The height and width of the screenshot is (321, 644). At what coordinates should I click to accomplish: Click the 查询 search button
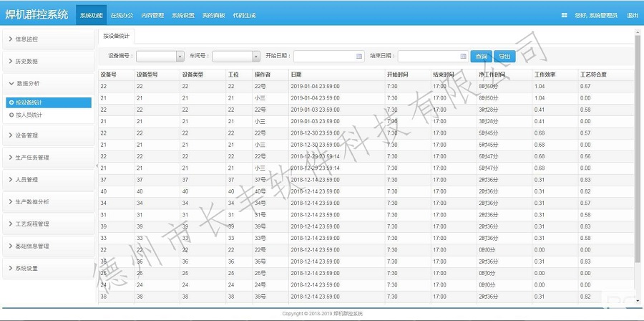[x=482, y=56]
